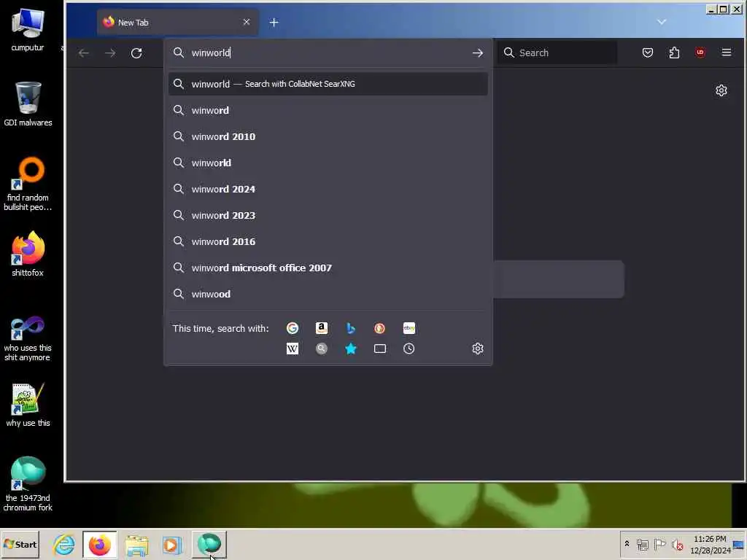Open 'the 19473nd chromium fork' shortcut
This screenshot has width=747, height=560.
[x=28, y=484]
